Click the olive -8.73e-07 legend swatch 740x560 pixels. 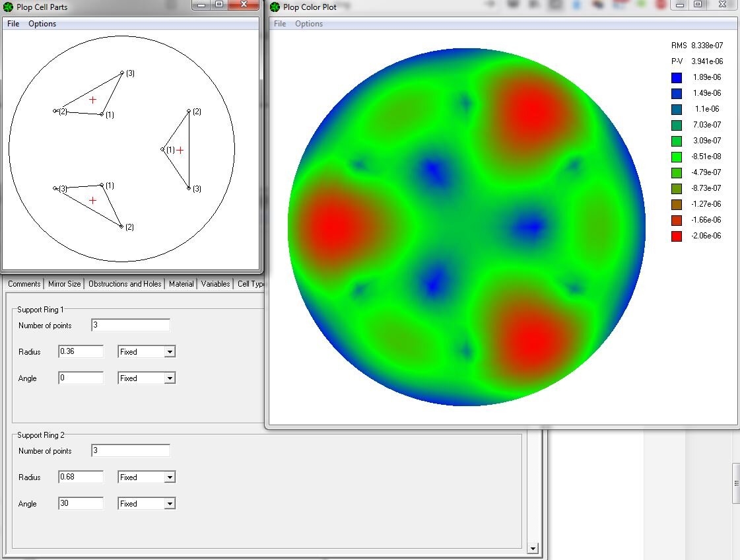(x=676, y=188)
